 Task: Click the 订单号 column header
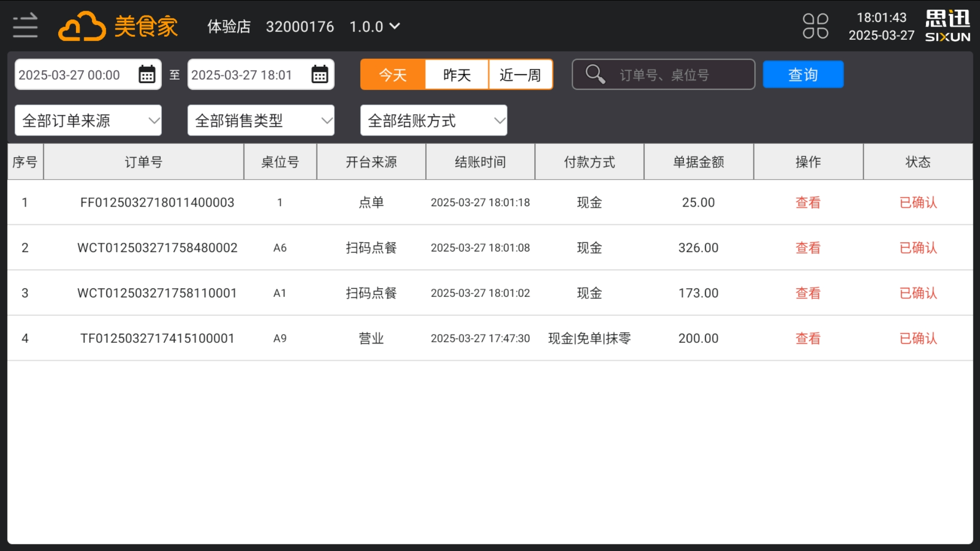pyautogui.click(x=144, y=162)
